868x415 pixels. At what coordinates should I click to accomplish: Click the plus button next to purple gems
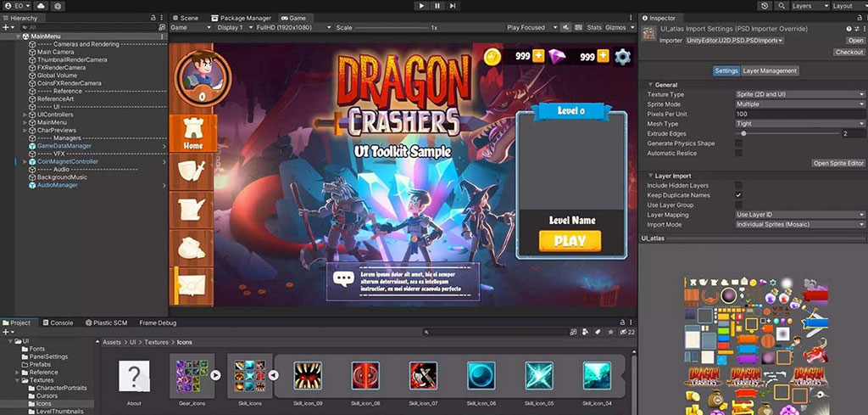(x=603, y=56)
